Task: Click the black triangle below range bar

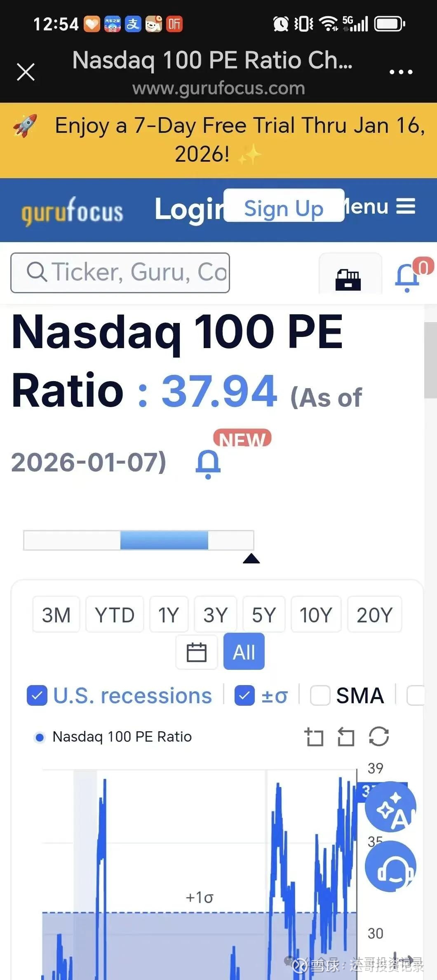Action: pos(251,559)
